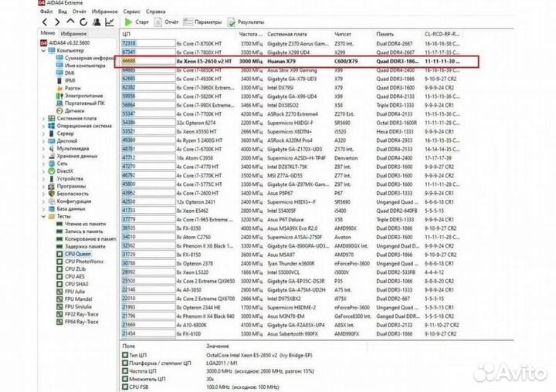Open the Файл menu
This screenshot has width=556, height=392.
(x=46, y=12)
